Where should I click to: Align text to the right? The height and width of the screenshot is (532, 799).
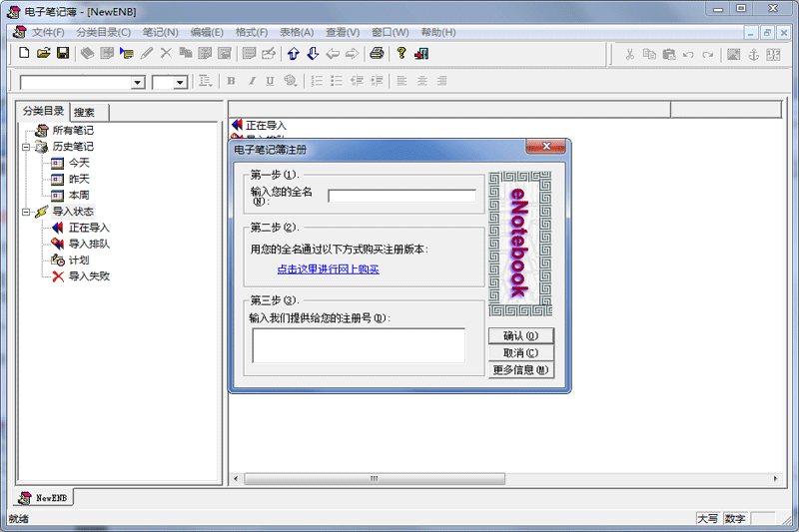coord(441,81)
